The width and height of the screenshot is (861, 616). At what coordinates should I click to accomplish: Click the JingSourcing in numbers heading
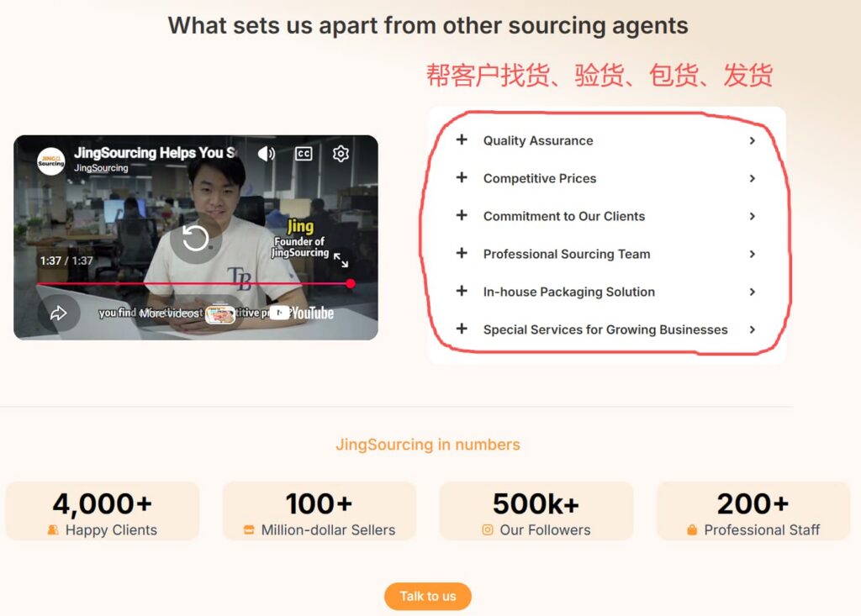[x=428, y=445]
